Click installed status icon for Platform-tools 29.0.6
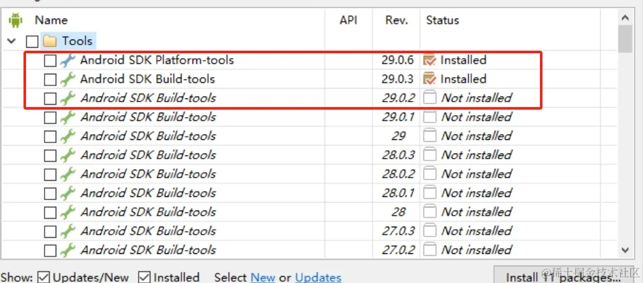 pyautogui.click(x=429, y=61)
